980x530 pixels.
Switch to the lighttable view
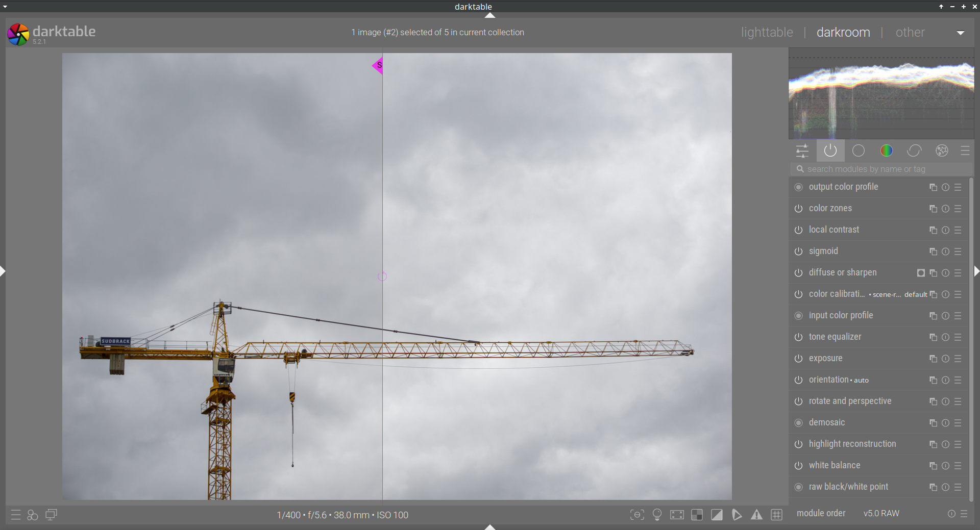(x=767, y=33)
